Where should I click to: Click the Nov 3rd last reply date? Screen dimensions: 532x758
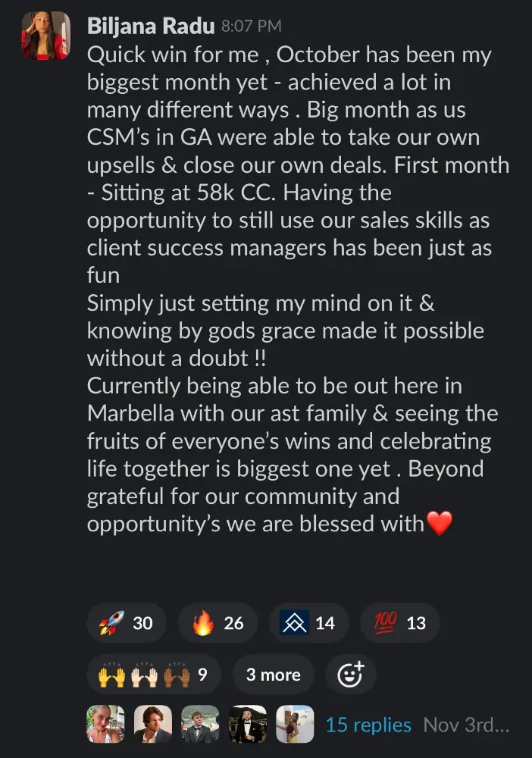[x=465, y=725]
